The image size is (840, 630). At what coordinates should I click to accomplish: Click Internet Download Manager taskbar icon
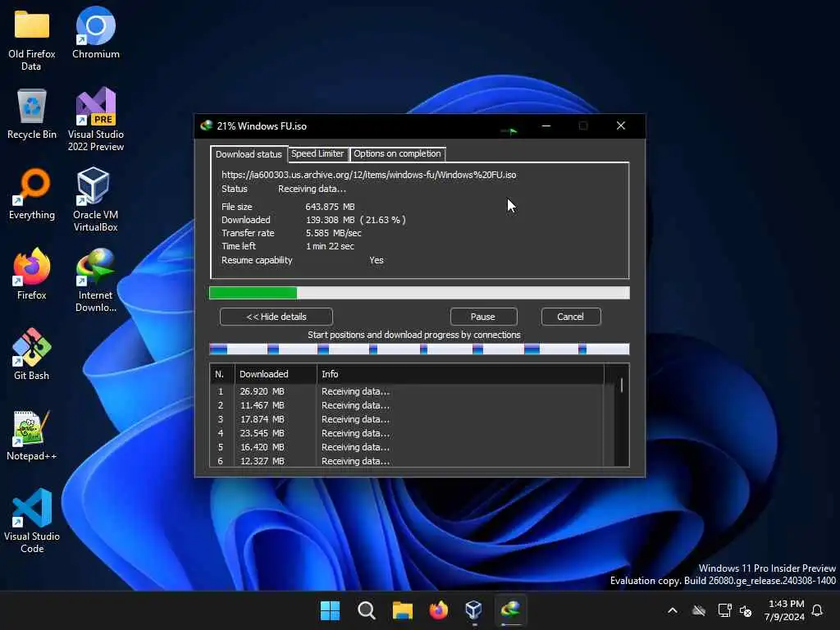[510, 610]
